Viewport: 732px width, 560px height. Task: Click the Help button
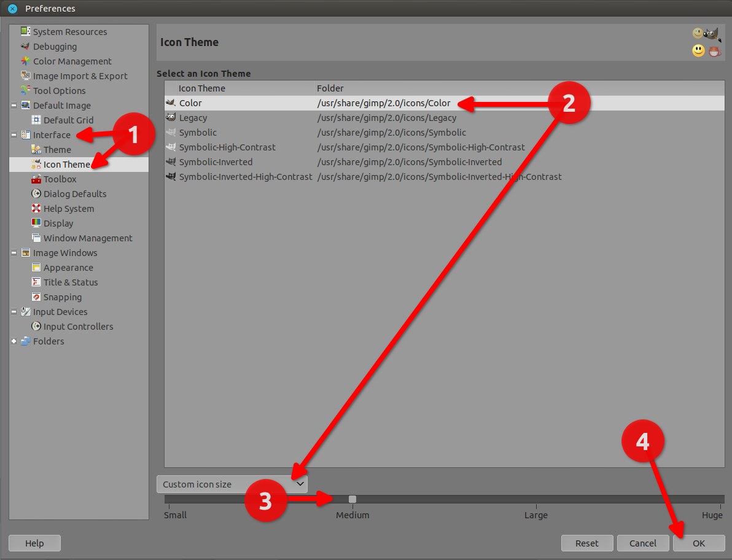34,543
